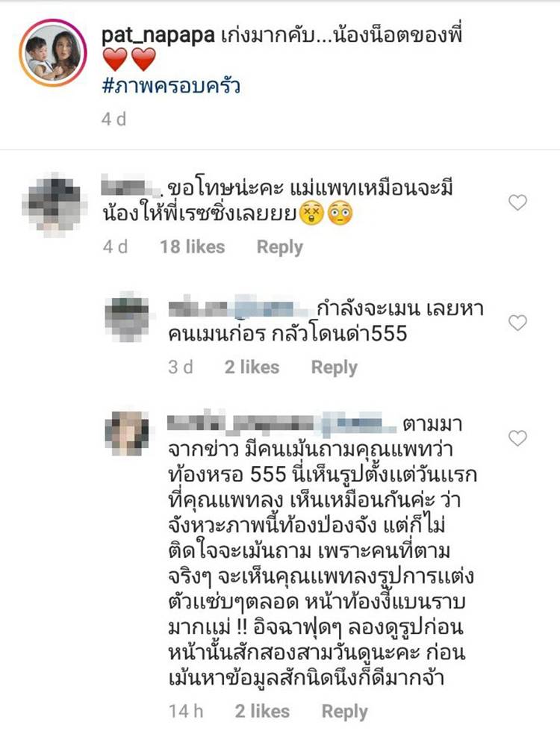The width and height of the screenshot is (560, 743).
Task: View the 18 likes list
Action: [192, 247]
